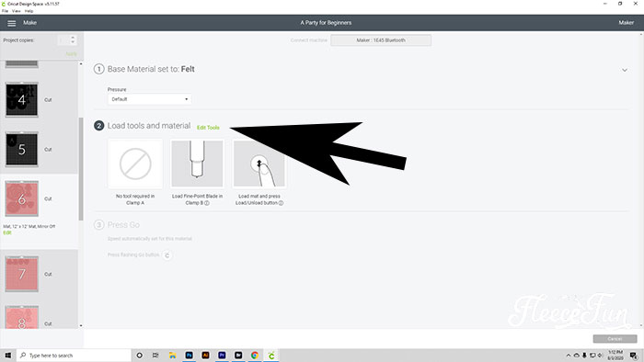The width and height of the screenshot is (644, 362).
Task: Select mat 5 thumbnail
Action: (x=22, y=149)
